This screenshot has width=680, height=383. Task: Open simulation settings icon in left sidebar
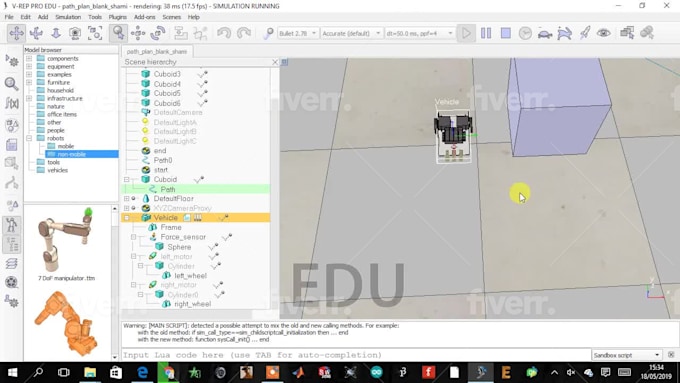point(11,61)
